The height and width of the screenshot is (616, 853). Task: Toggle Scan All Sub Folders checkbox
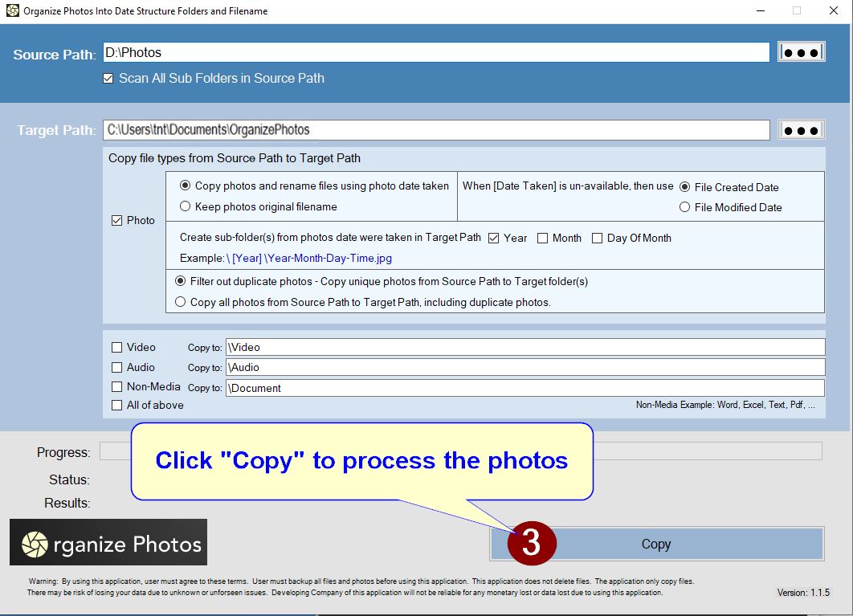click(108, 79)
